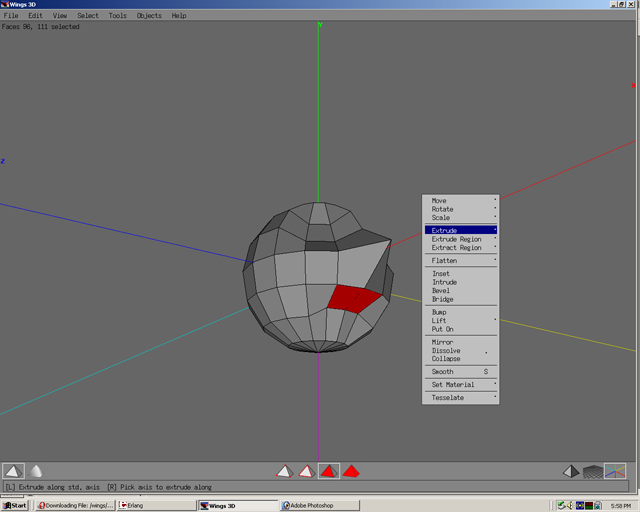Open the Objects menu

pyautogui.click(x=149, y=16)
